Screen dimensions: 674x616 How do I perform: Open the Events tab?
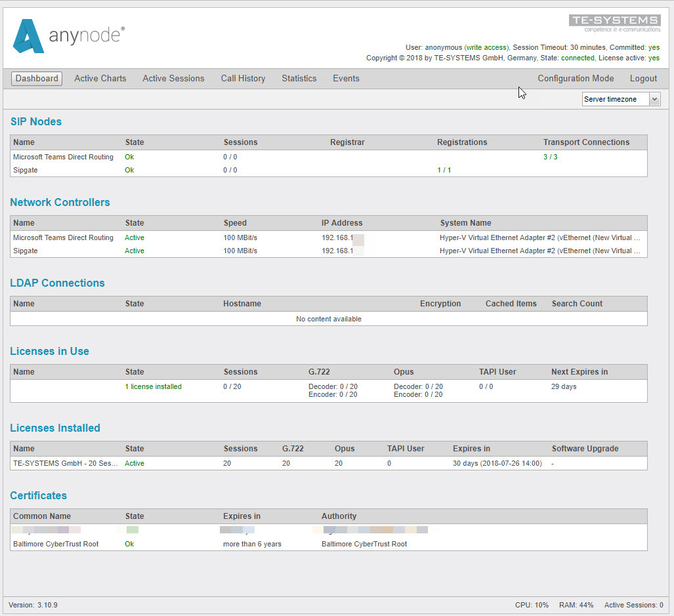coord(346,79)
